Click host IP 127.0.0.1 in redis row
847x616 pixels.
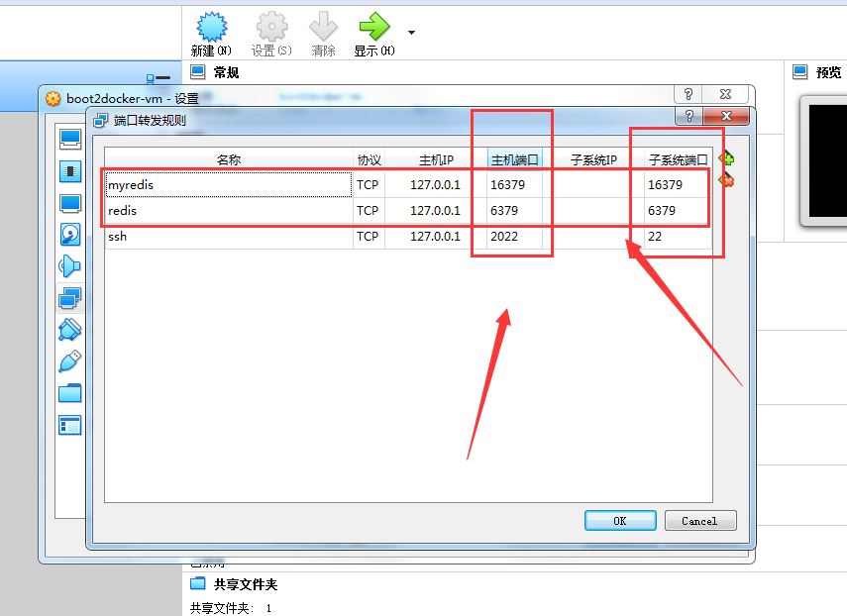pyautogui.click(x=435, y=211)
